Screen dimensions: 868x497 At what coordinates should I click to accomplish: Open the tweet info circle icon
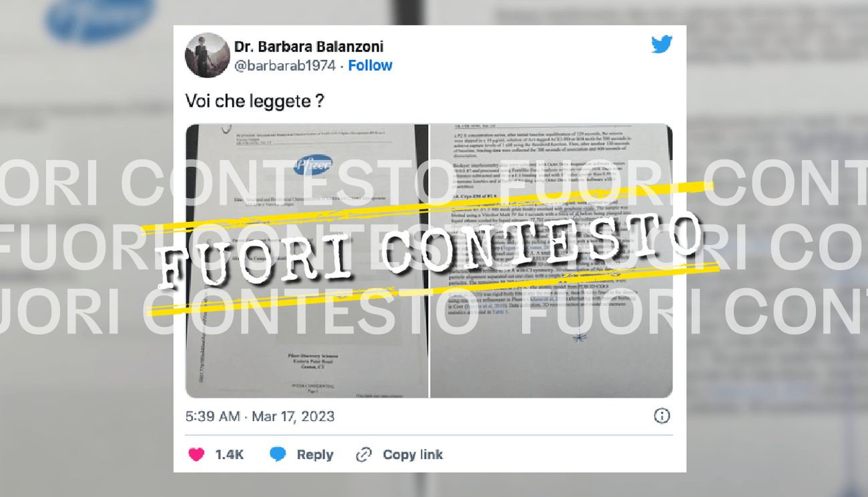[661, 416]
